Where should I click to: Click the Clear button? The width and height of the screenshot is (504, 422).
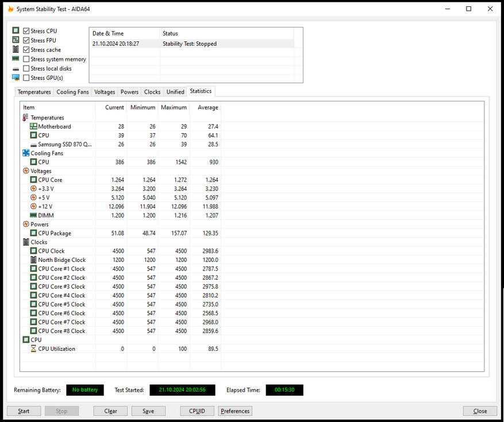(x=110, y=411)
